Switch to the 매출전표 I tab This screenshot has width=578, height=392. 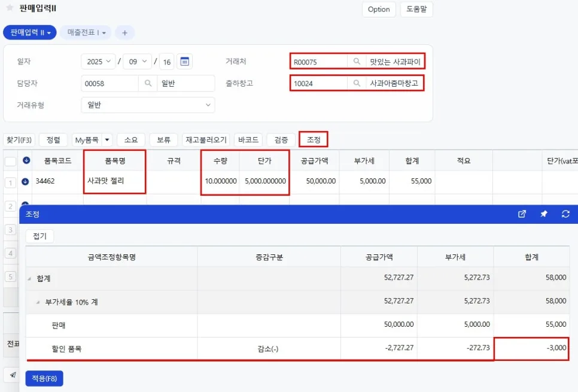pos(86,32)
